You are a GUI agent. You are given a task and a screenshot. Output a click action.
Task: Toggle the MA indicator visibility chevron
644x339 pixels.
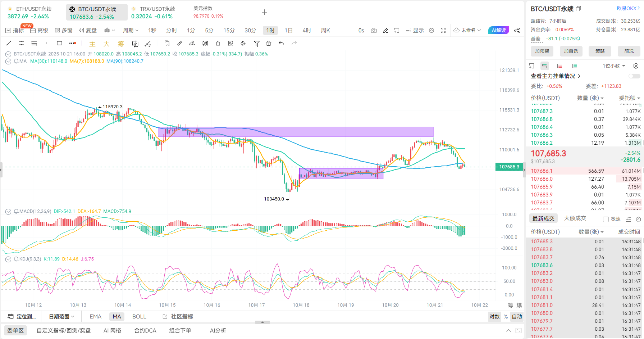[x=8, y=61]
